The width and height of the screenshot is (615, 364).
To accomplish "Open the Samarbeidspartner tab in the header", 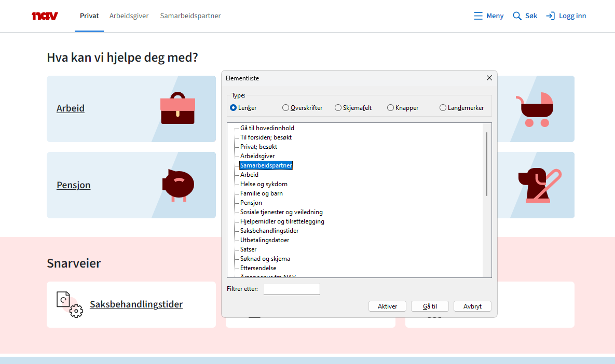I will (190, 16).
